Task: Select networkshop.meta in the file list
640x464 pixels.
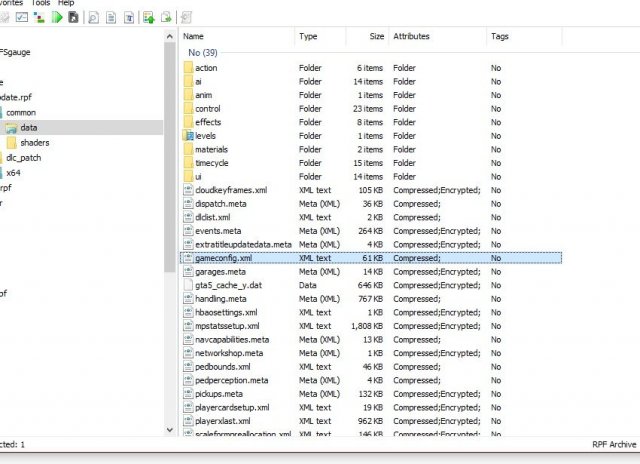Action: pos(371,353)
